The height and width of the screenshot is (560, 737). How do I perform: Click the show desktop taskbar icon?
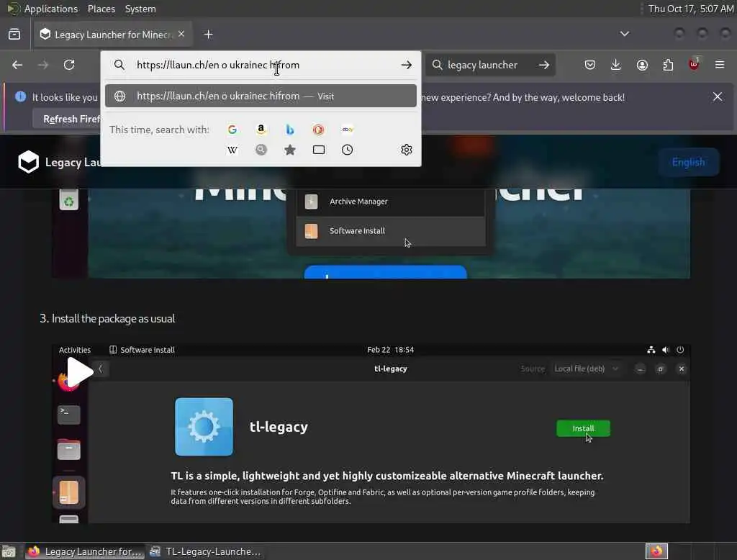tap(9, 551)
